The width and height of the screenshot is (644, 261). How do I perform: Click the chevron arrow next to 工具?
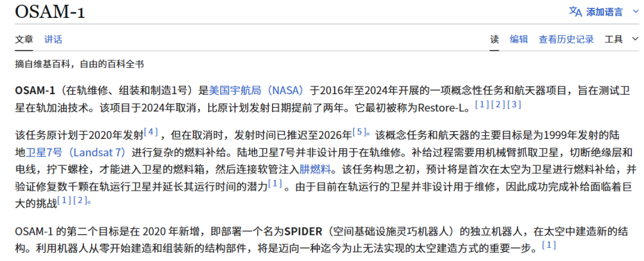[x=634, y=39]
